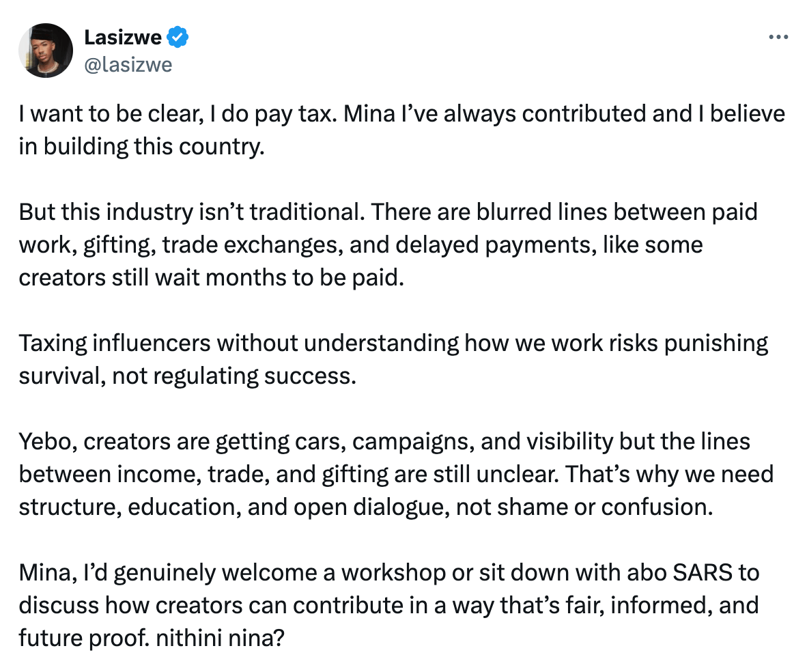Click the paragraph starting "I want to be clear"
The height and width of the screenshot is (672, 807).
click(402, 130)
